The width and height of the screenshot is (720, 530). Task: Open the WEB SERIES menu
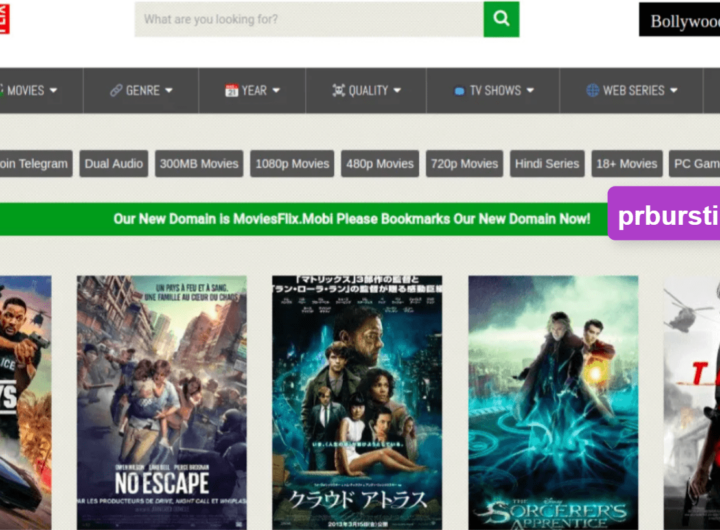click(631, 90)
